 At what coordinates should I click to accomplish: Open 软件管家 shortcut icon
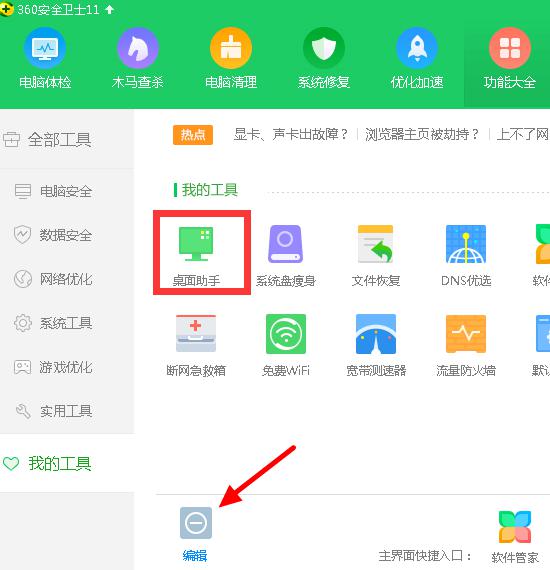515,527
